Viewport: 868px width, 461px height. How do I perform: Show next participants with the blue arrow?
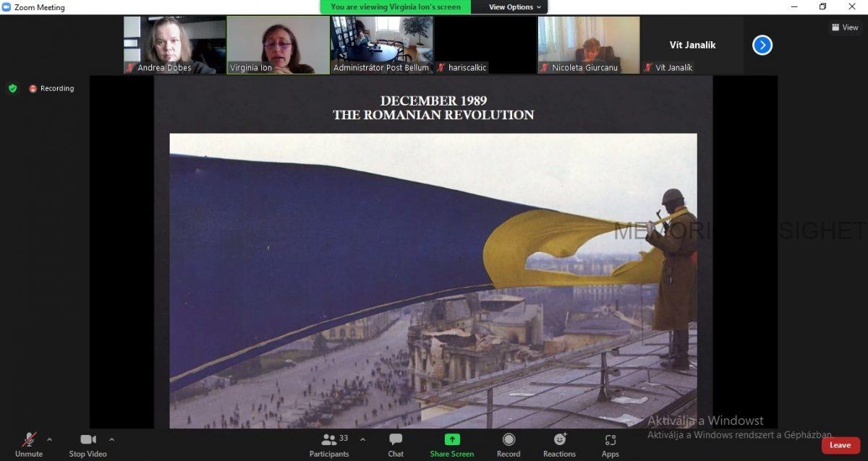pyautogui.click(x=762, y=46)
